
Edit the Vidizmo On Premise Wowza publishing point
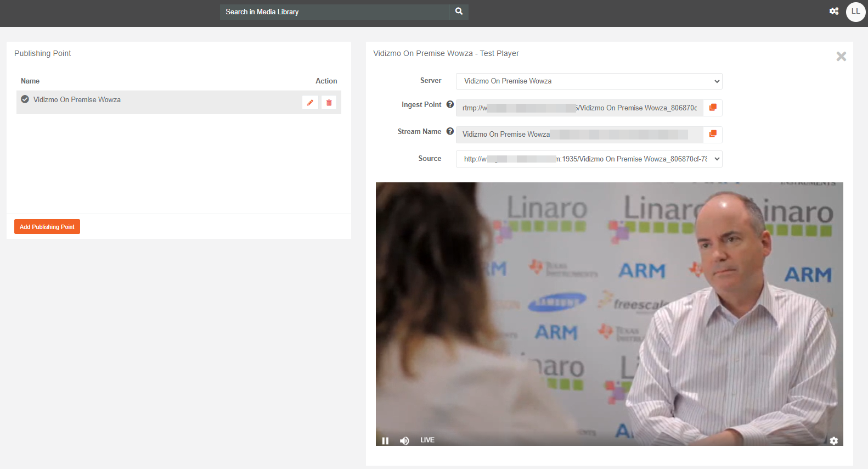[310, 103]
